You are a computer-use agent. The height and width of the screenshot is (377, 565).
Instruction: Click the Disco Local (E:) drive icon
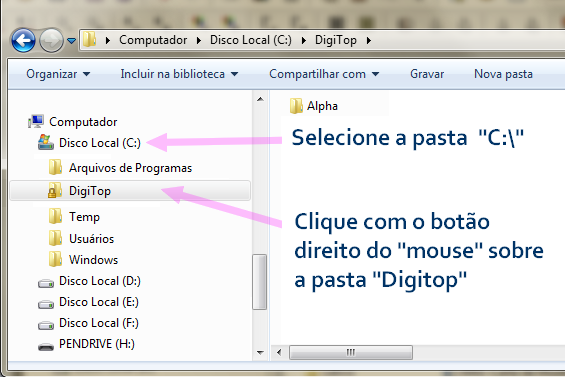click(46, 305)
